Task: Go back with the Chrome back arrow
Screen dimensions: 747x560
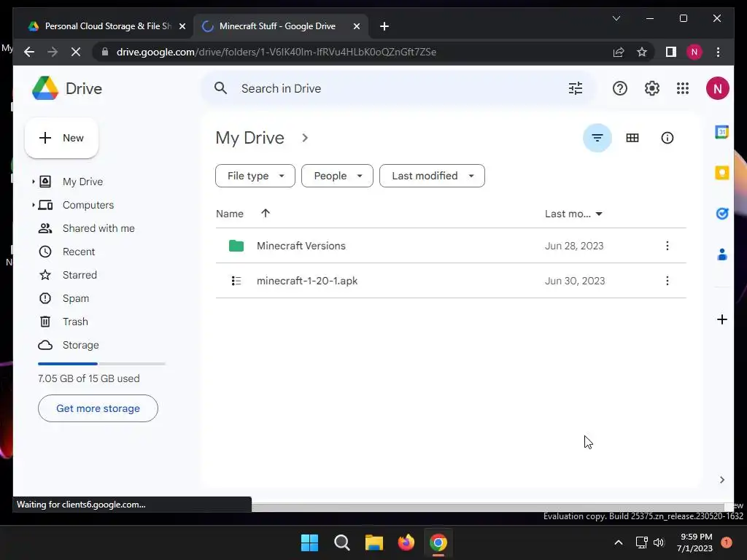Action: 29,52
